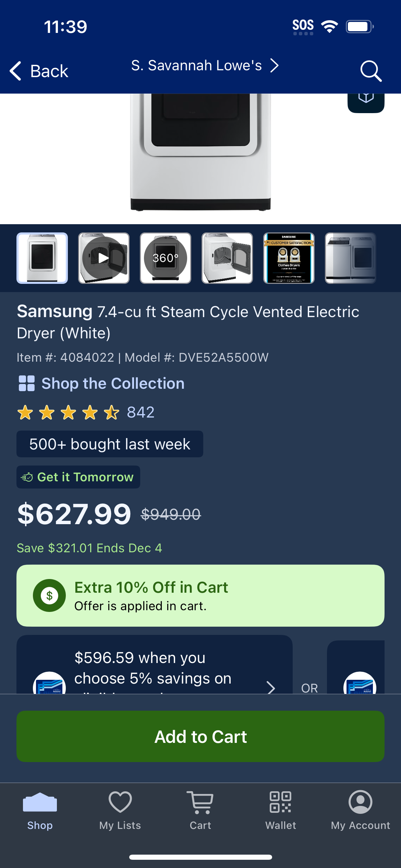Add the dryer to cart
Screen dimensions: 401x868
tap(200, 737)
